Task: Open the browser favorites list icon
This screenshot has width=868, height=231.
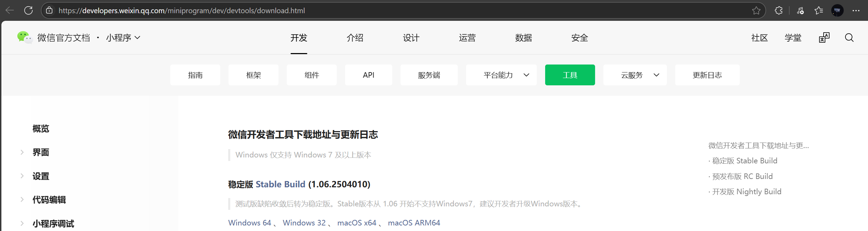Action: pos(819,10)
